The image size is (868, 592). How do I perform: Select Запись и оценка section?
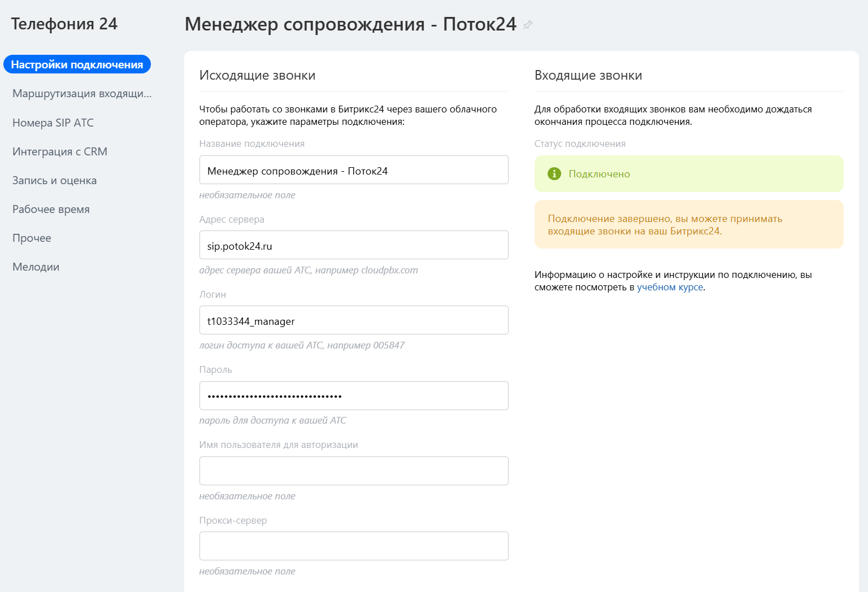(x=55, y=180)
